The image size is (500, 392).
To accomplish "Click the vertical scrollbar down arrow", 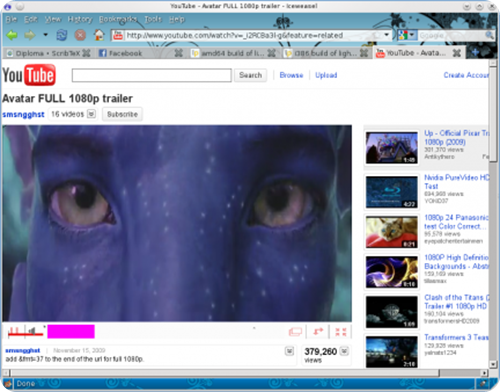I will click(493, 364).
